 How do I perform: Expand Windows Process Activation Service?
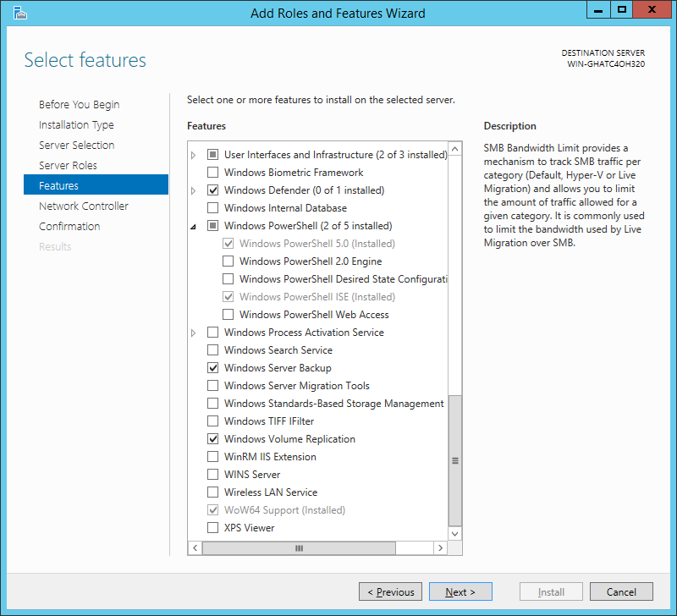coord(194,333)
